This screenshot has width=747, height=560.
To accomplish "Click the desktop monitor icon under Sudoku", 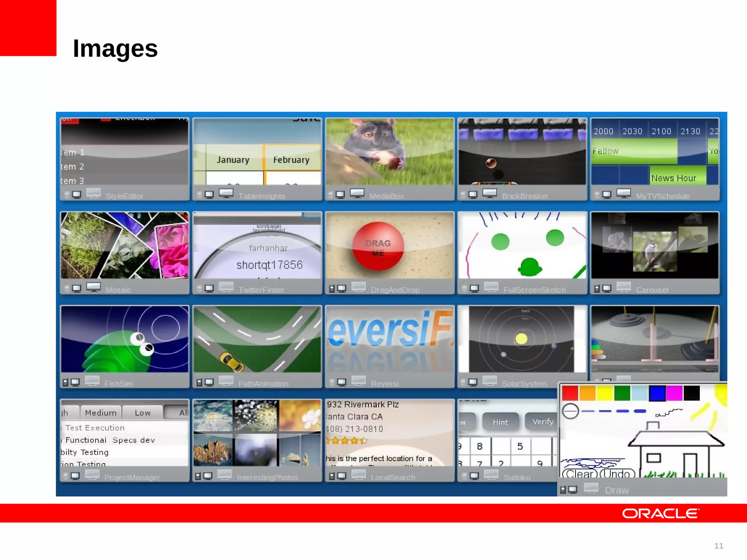I will point(474,476).
